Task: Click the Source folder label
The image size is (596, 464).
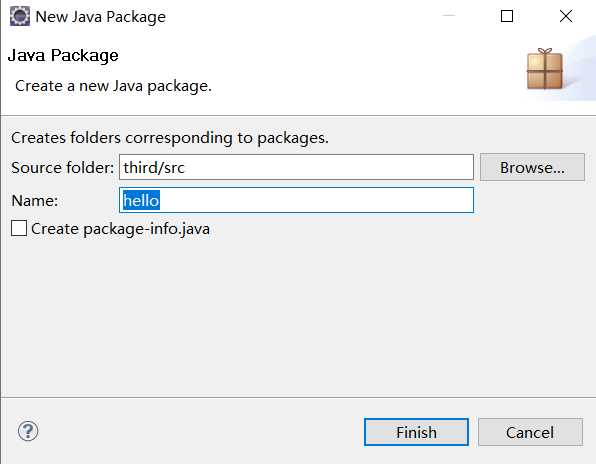Action: pyautogui.click(x=62, y=168)
